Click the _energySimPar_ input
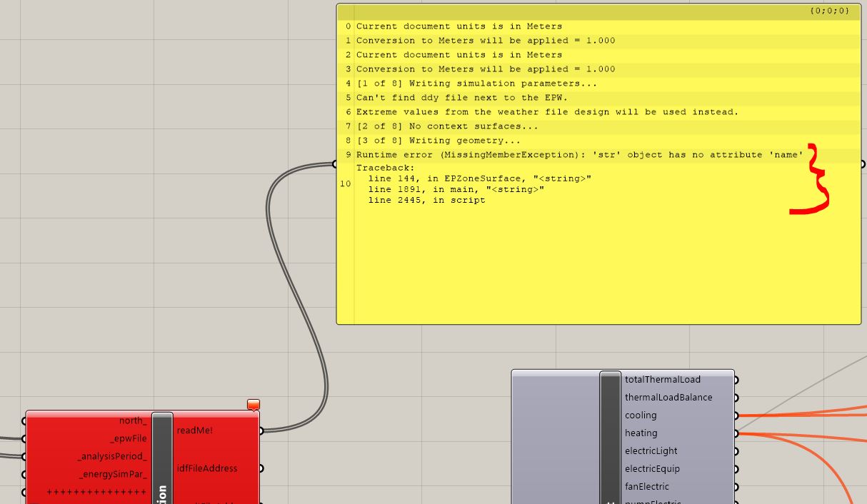The height and width of the screenshot is (504, 867). 114,474
